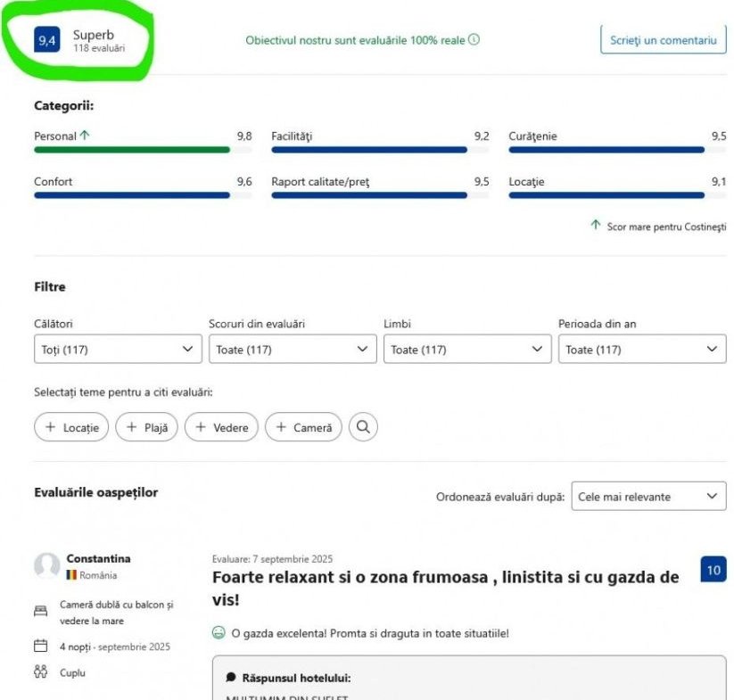Image resolution: width=734 pixels, height=700 pixels.
Task: Click the bed icon for room type
Action: (40, 612)
